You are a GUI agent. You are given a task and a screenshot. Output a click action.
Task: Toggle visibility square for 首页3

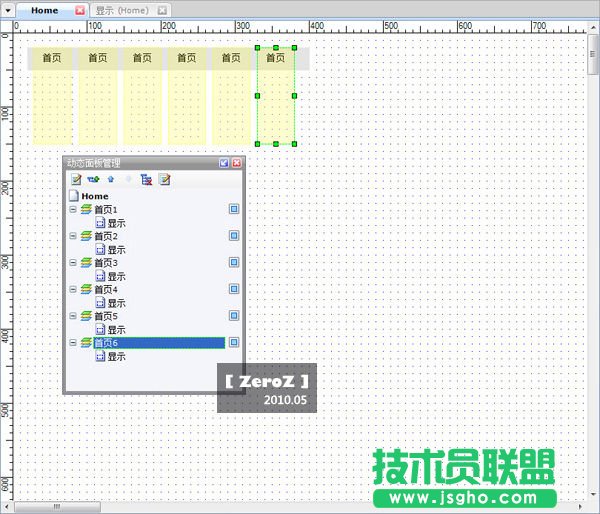tap(234, 262)
